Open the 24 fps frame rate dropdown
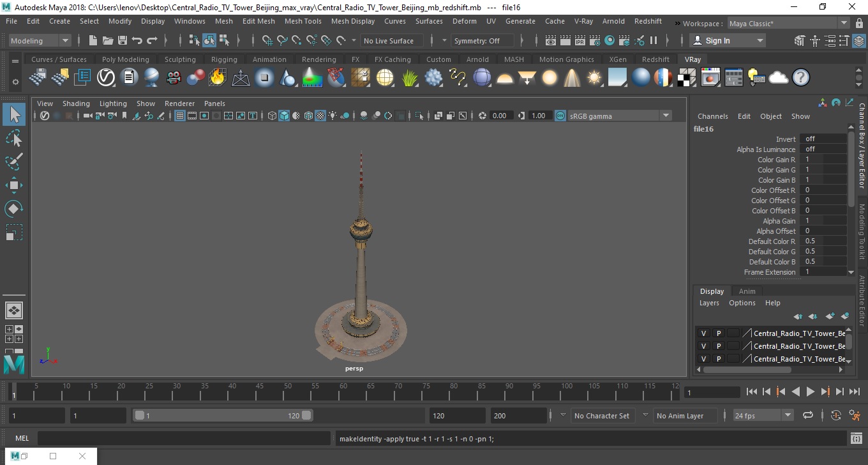This screenshot has height=465, width=868. pyautogui.click(x=763, y=415)
